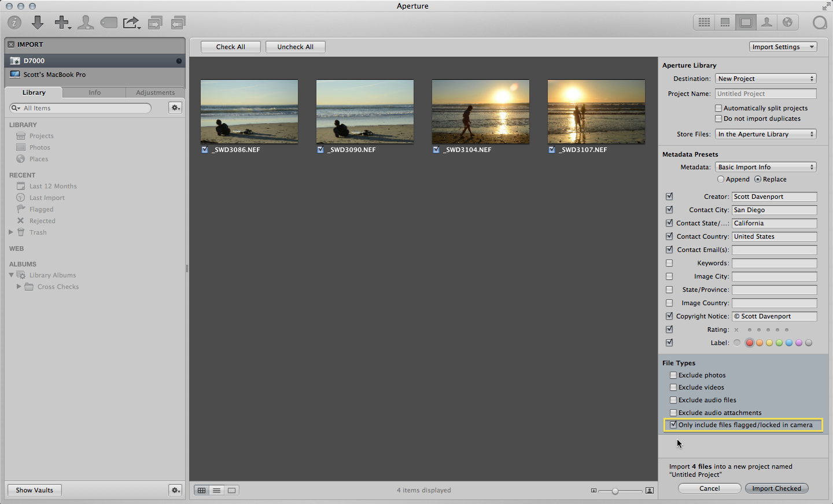Screen dimensions: 833x504
Task: Switch browser to list view
Action: [x=216, y=490]
